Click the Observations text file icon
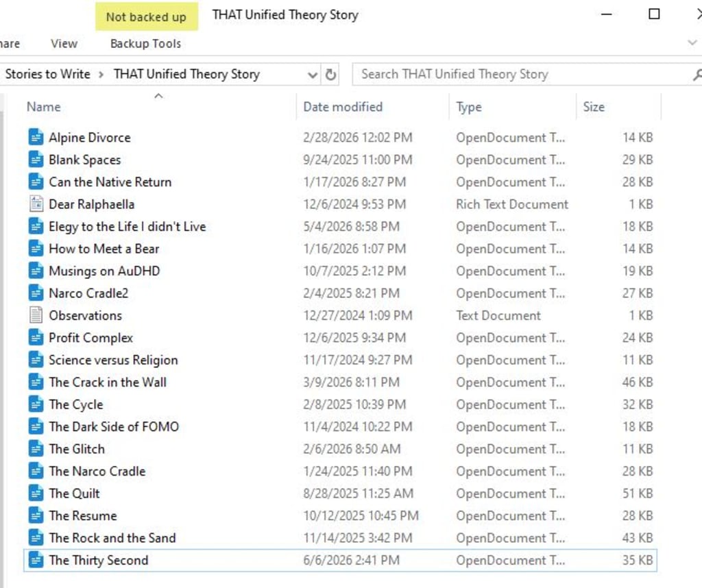Viewport: 702px width, 588px height. 36,315
